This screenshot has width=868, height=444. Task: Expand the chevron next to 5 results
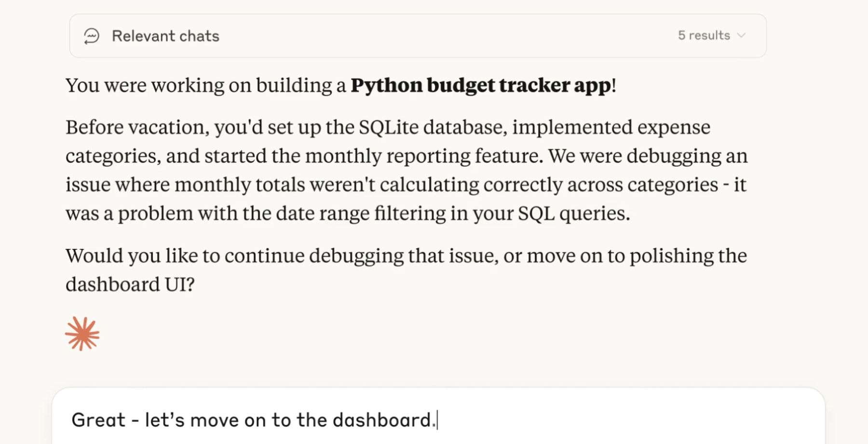click(742, 36)
